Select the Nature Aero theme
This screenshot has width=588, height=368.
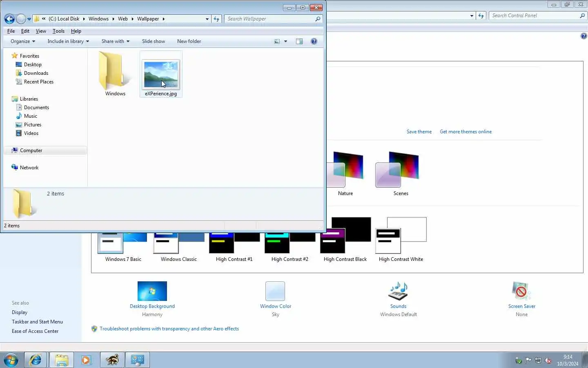pyautogui.click(x=345, y=174)
